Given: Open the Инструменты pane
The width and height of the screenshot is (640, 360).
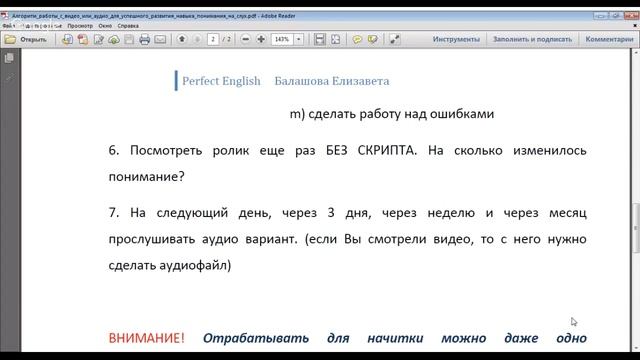Looking at the screenshot, I should click(456, 39).
